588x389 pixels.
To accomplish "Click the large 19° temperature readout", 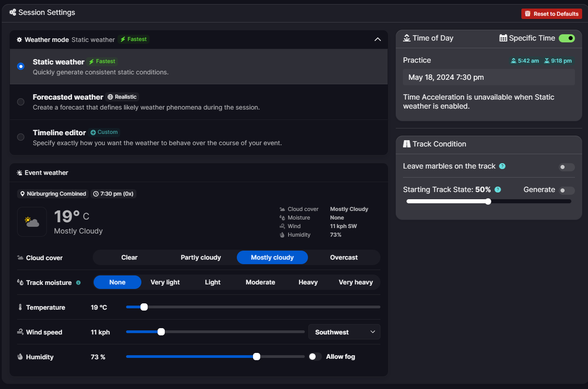I will [67, 216].
